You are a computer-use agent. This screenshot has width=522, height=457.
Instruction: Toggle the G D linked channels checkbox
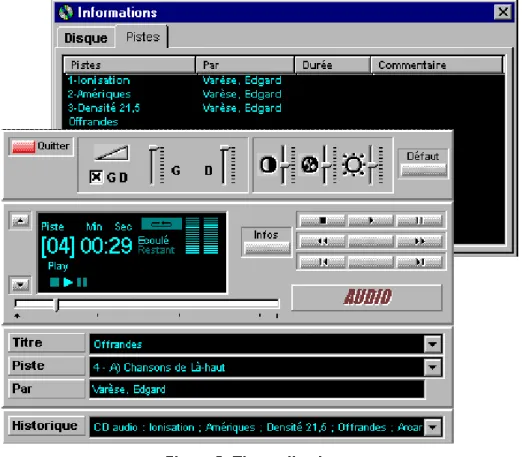(x=96, y=177)
